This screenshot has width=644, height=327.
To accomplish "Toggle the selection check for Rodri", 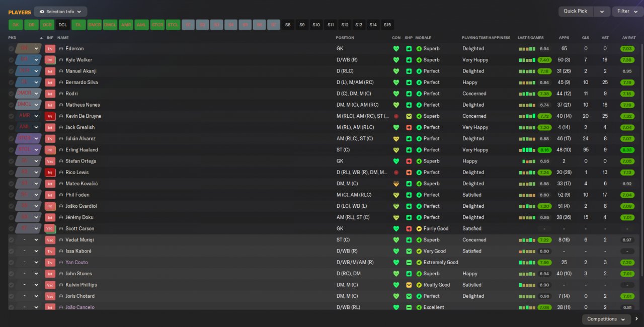I will tap(11, 94).
